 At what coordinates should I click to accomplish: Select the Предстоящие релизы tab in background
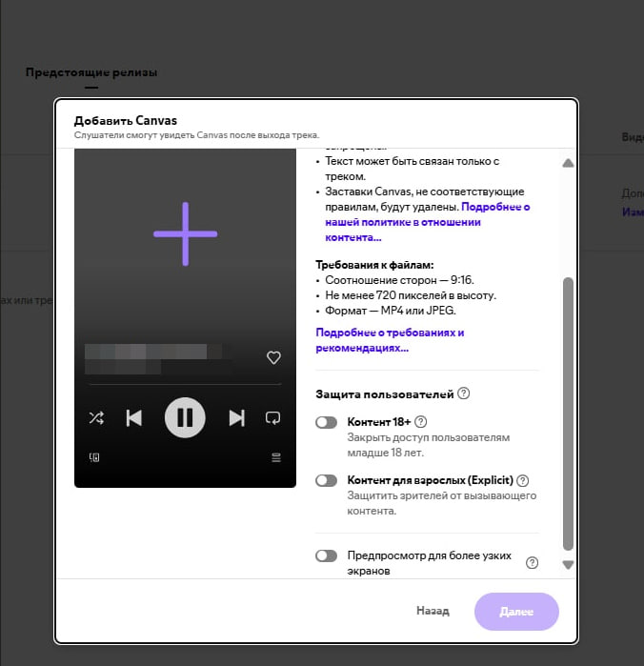point(91,72)
